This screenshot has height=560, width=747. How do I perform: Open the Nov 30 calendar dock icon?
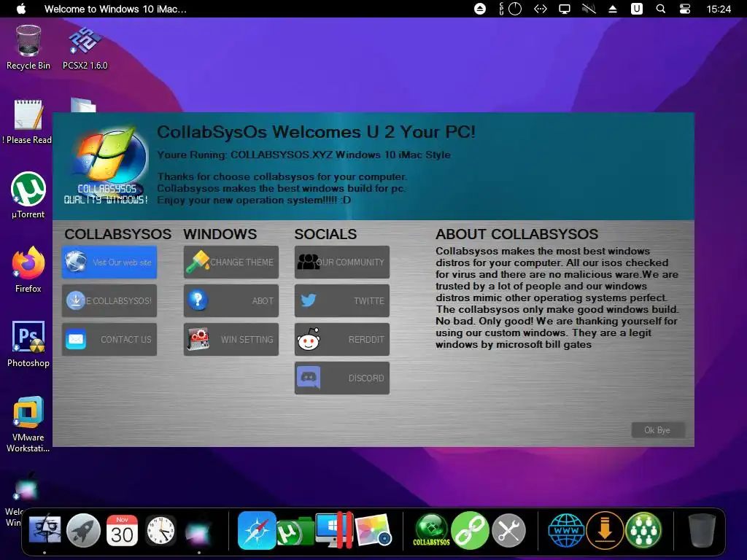122,530
